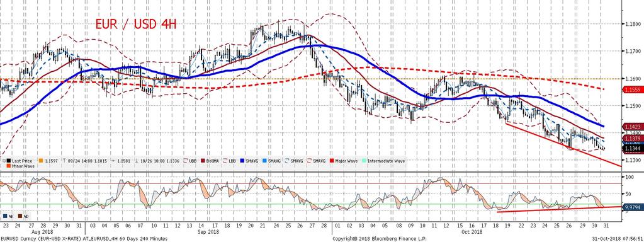Viewport: 644px width, 242px height.
Task: Select the orange 1.1597 legend entry
Action: pos(48,161)
